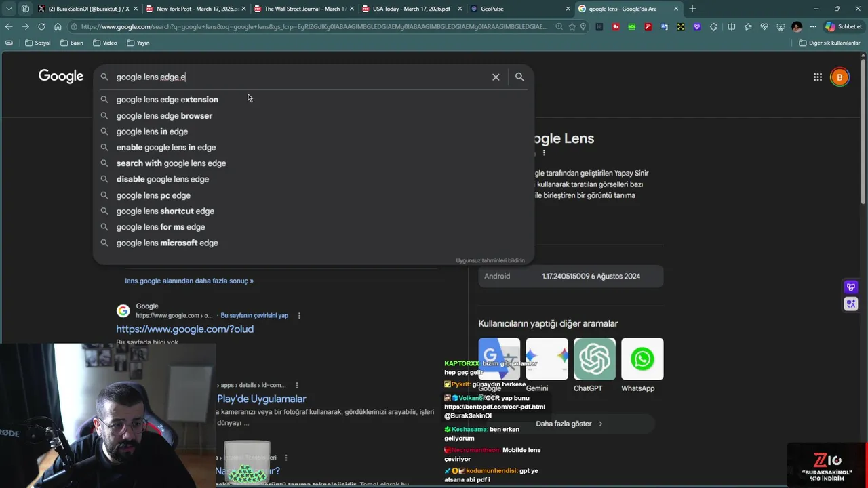Expand 'Daha fazla göster' related searches

[x=570, y=424]
